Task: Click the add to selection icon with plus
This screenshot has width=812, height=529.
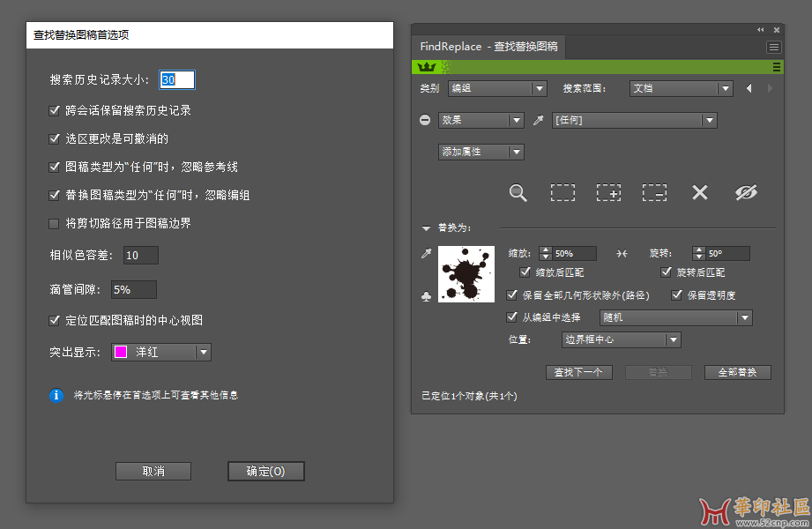Action: (609, 193)
